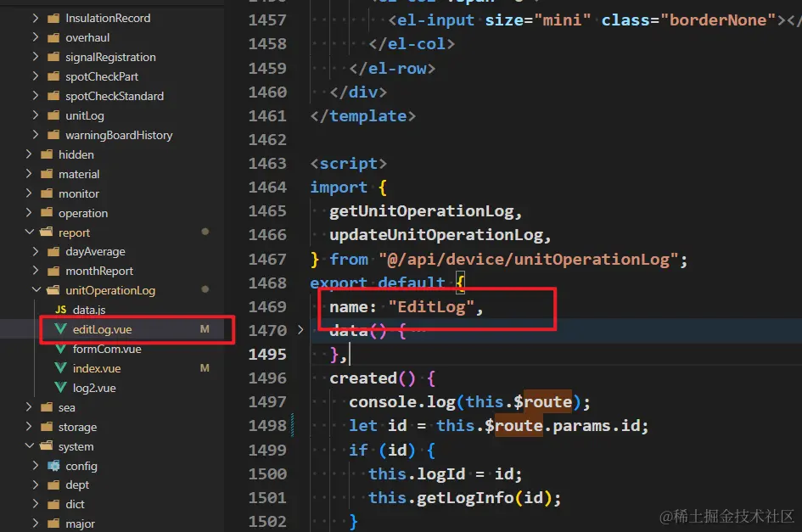Click the sea folder icon
Viewport: 802px width, 532px height.
tap(47, 407)
